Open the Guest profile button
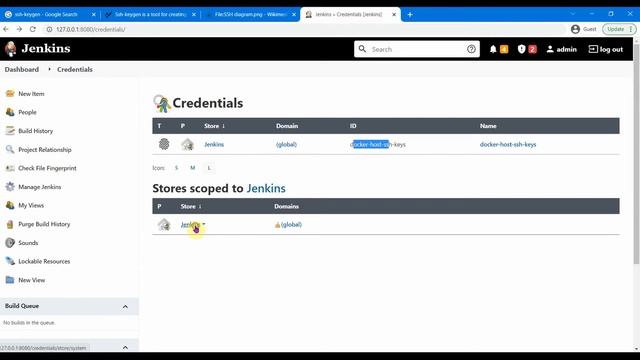Viewport: 640px width, 360px height. [x=584, y=29]
